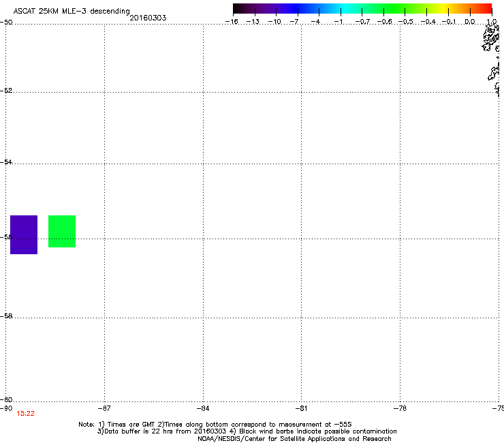This screenshot has height=443, width=504.
Task: Click the NOAA/NESDIS credit line
Action: (294, 439)
